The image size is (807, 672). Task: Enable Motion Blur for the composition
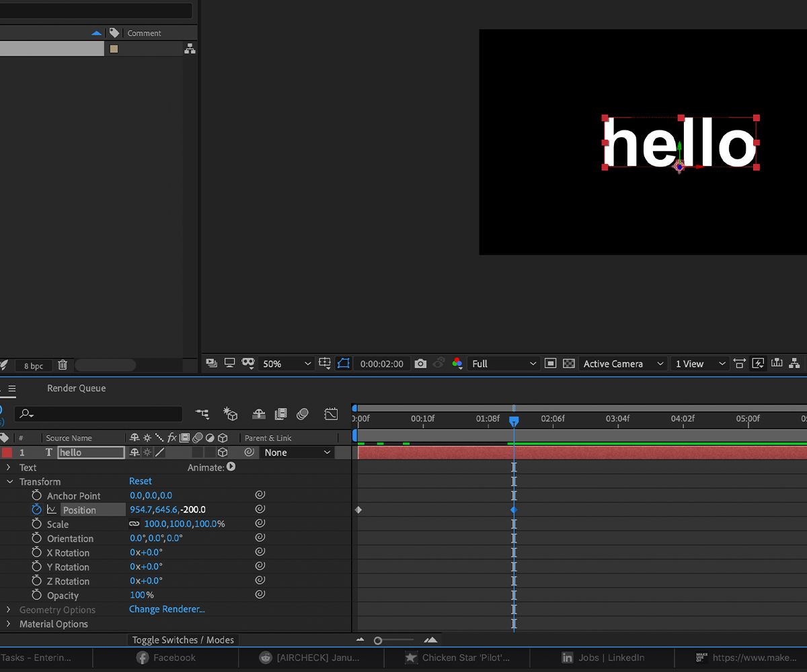click(303, 414)
